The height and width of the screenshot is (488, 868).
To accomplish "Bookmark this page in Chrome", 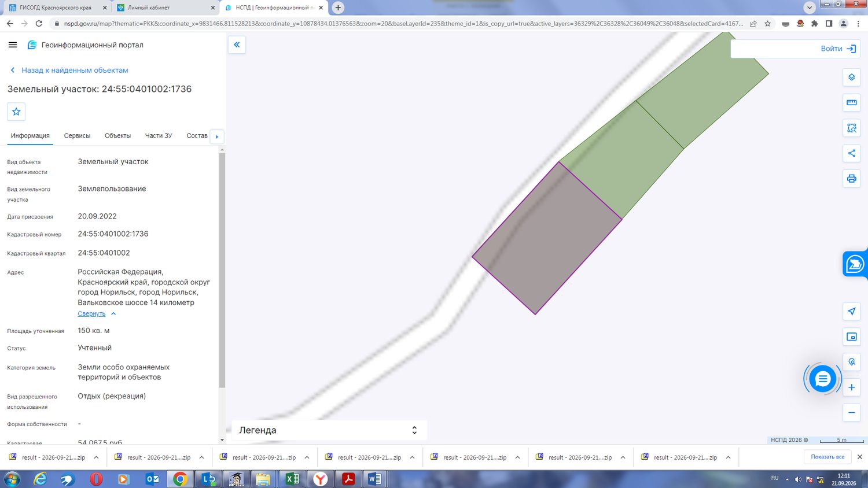I will pyautogui.click(x=767, y=24).
